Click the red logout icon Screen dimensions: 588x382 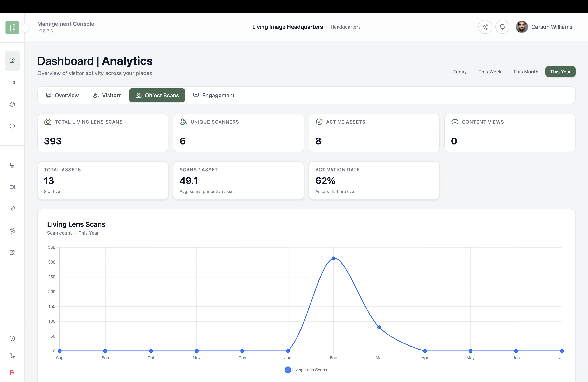pos(12,373)
